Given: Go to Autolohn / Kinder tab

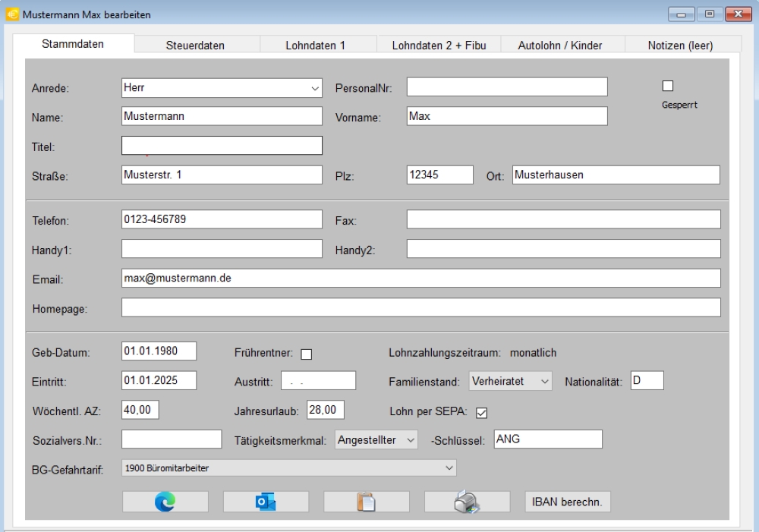Looking at the screenshot, I should tap(559, 46).
